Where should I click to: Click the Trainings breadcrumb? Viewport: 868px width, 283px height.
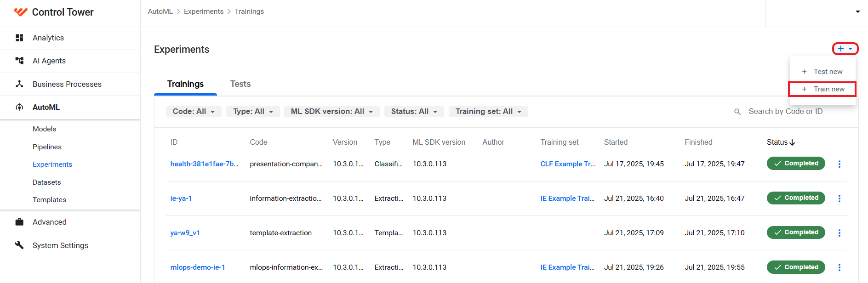pos(249,11)
